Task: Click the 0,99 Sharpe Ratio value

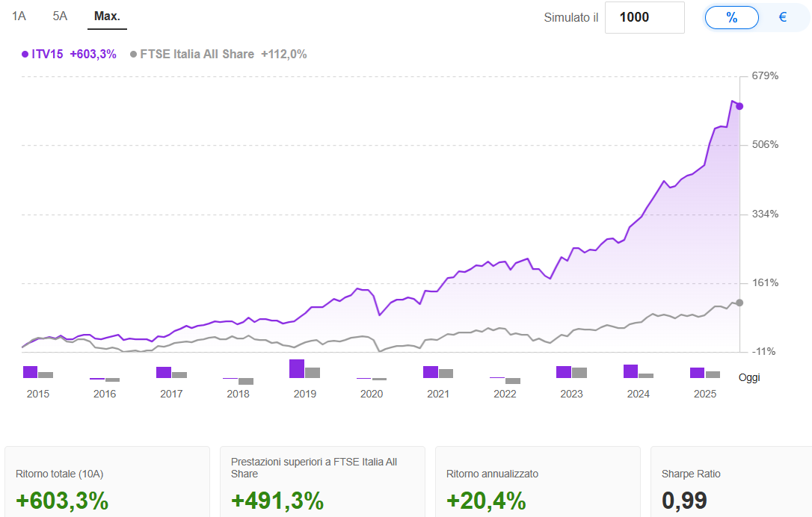Action: pyautogui.click(x=684, y=501)
